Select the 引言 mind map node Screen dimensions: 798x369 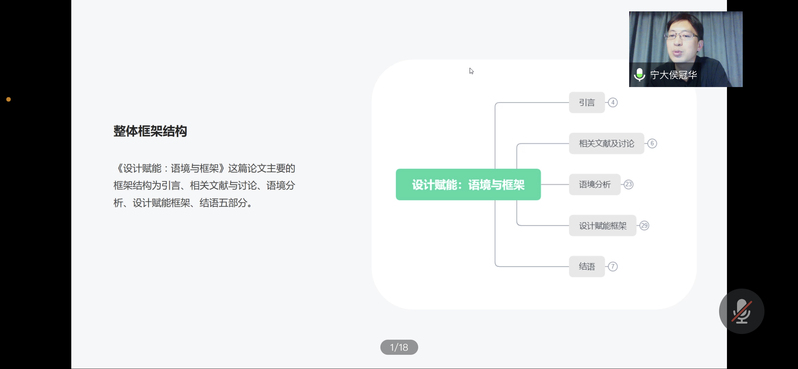pyautogui.click(x=587, y=102)
